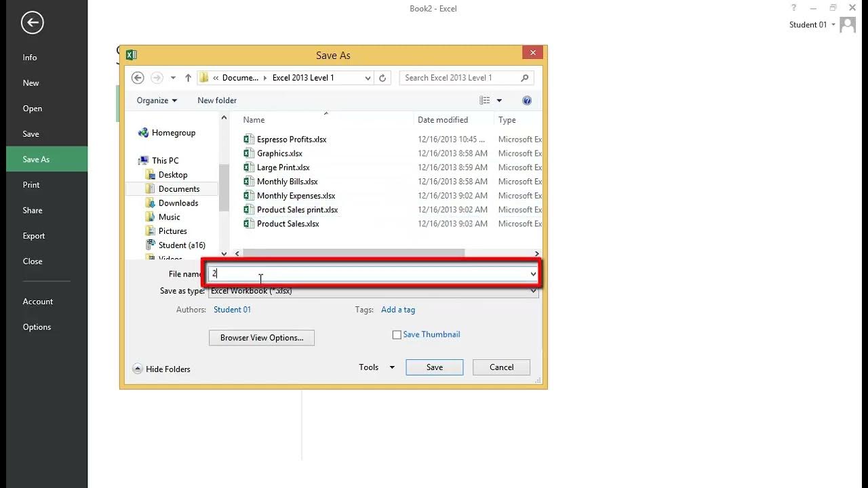Viewport: 868px width, 488px height.
Task: Enable the Save Thumbnail checkbox
Action: pyautogui.click(x=397, y=335)
